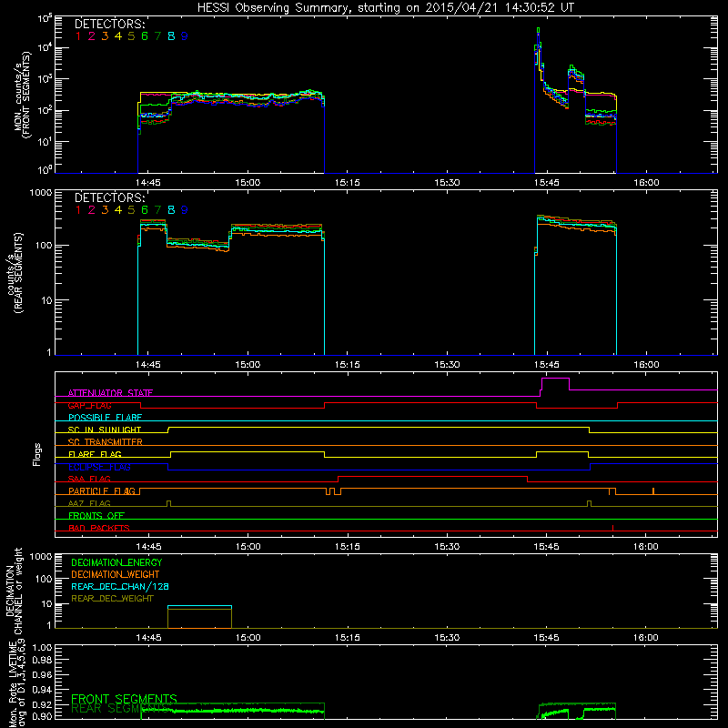Image resolution: width=728 pixels, height=728 pixels.
Task: Click blue detector 9 in rear segments legend
Action: tap(185, 210)
